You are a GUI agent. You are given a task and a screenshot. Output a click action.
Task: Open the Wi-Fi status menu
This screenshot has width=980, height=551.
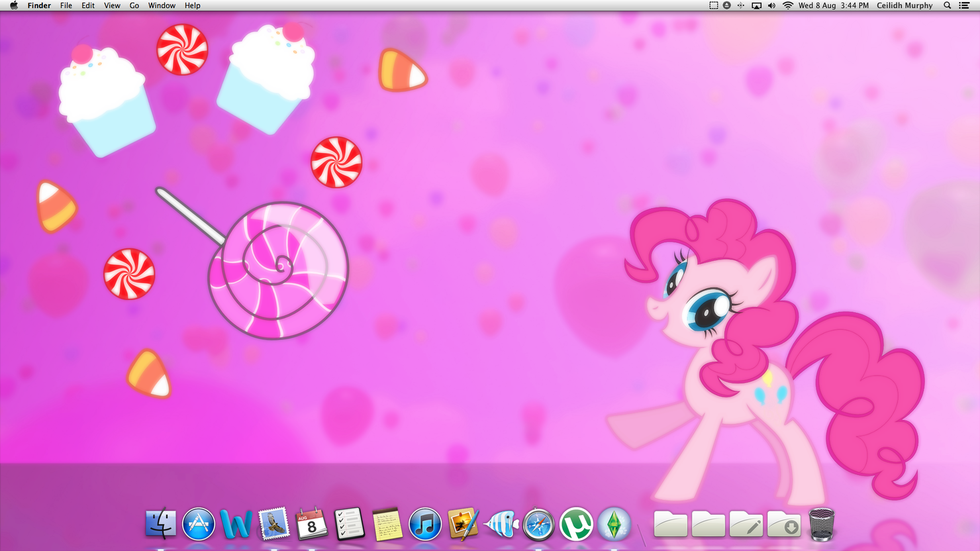(x=787, y=5)
